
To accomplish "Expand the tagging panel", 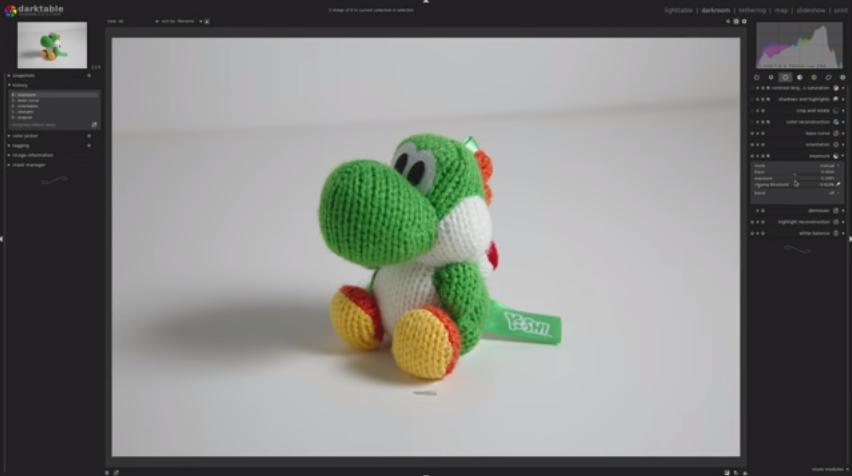I will [x=19, y=146].
